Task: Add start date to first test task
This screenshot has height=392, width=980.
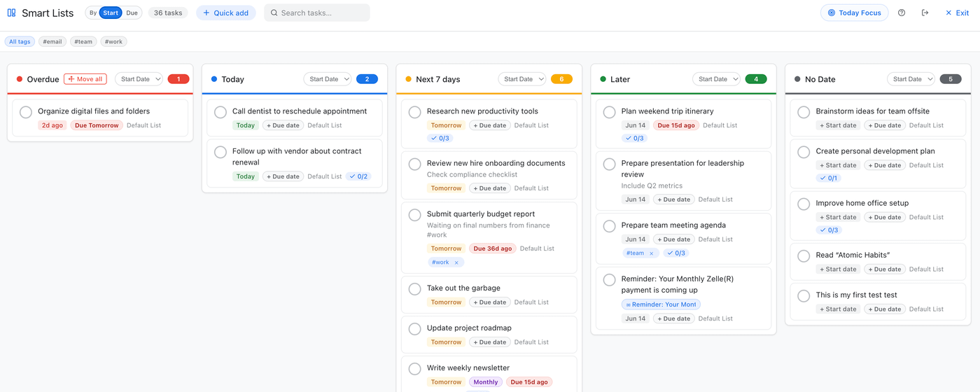Action: tap(838, 309)
